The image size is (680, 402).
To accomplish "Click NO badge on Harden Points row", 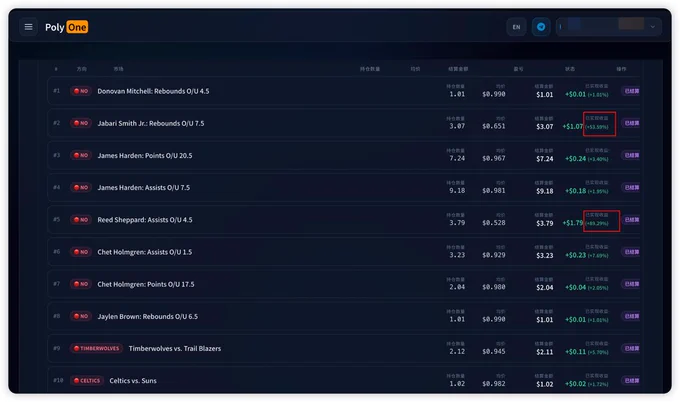I will 81,155.
